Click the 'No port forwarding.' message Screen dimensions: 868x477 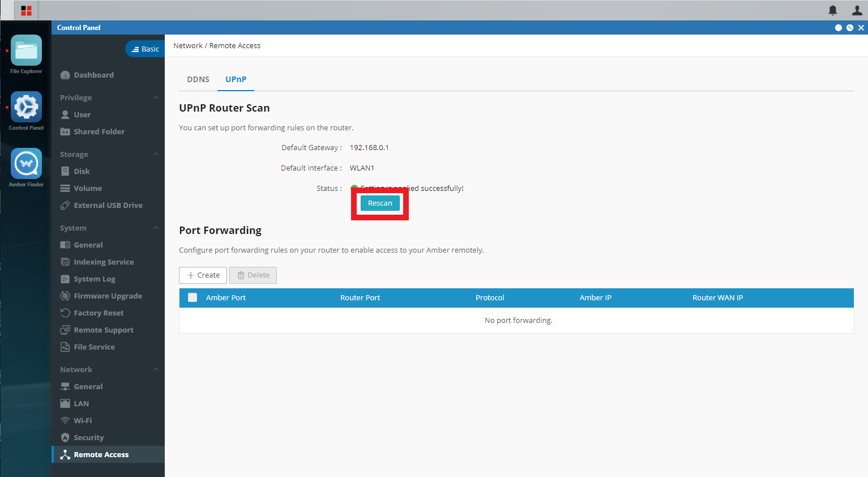[x=518, y=321]
